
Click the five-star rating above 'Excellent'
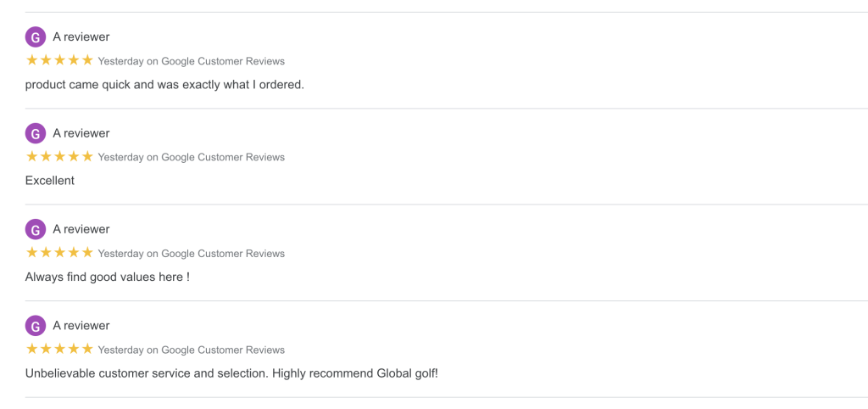click(60, 157)
